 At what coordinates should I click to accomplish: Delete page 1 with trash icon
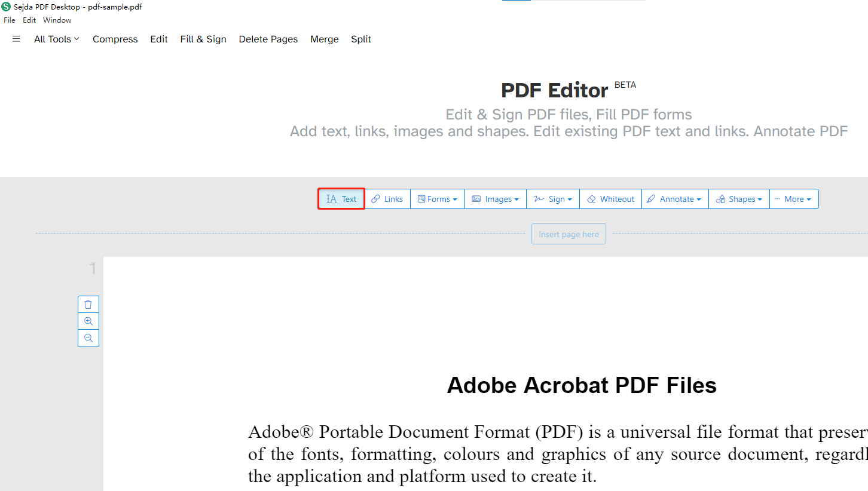(x=88, y=305)
